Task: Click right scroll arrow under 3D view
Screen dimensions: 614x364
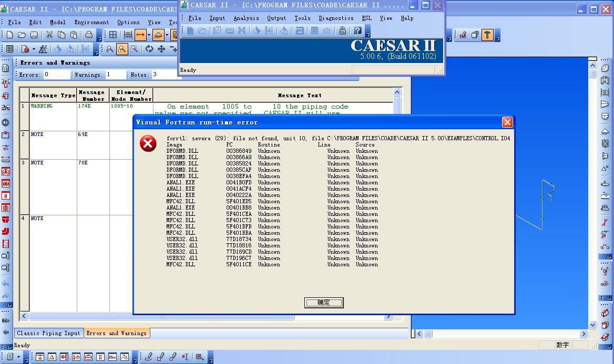Action: (x=584, y=334)
